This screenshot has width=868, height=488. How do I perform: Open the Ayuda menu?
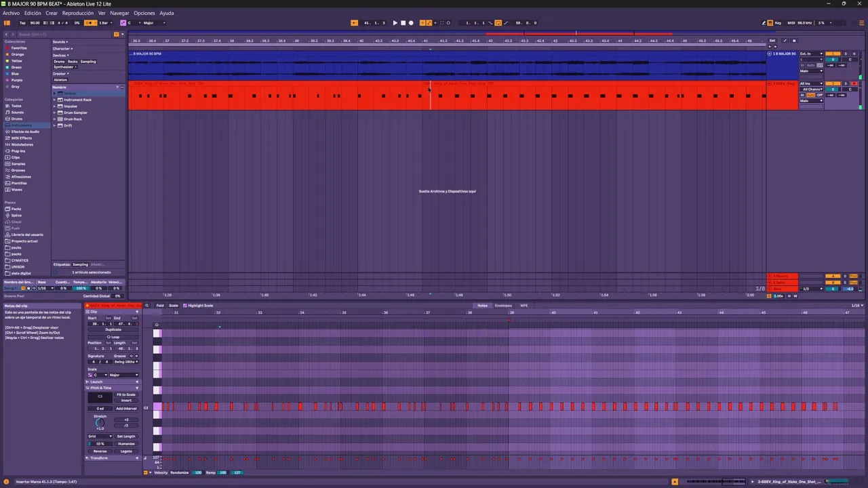tap(167, 13)
